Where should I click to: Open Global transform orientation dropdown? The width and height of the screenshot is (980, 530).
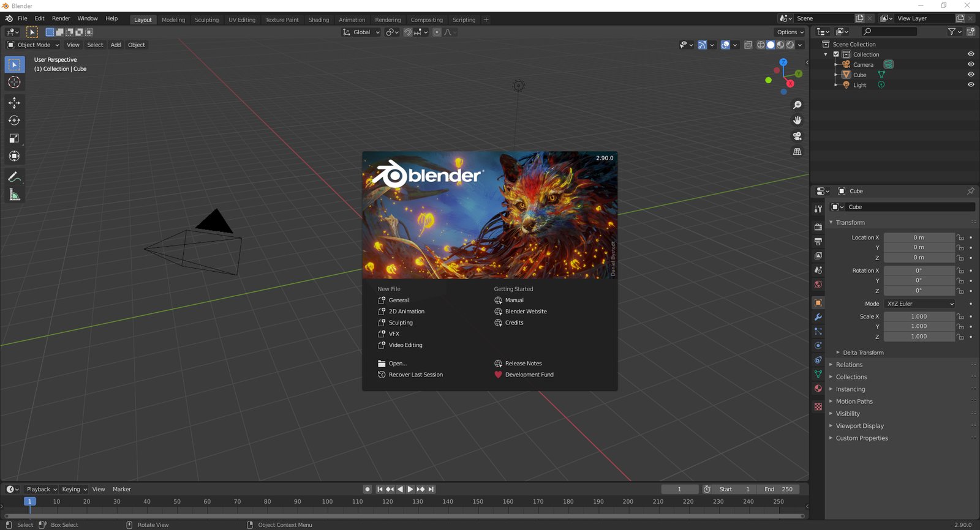coord(361,32)
